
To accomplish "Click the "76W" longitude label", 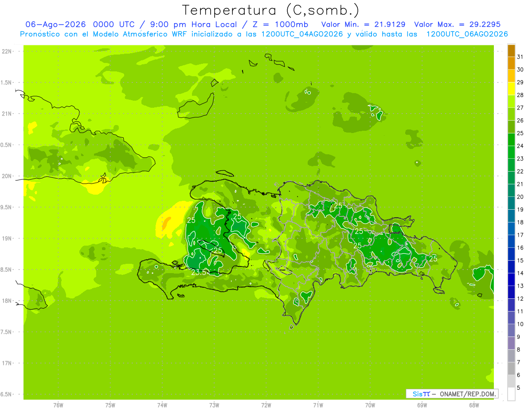I will coord(58,405).
